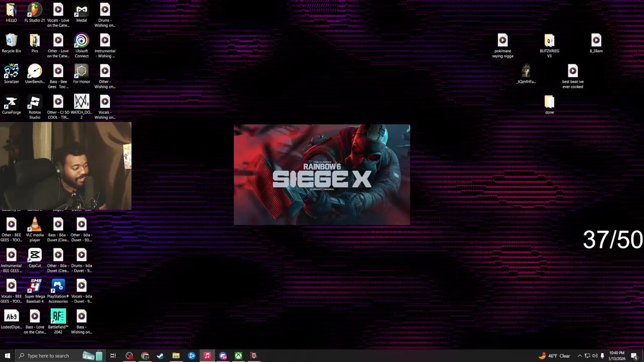644x362 pixels.
Task: Select the _tQznfHFu file icon
Action: pos(526,74)
